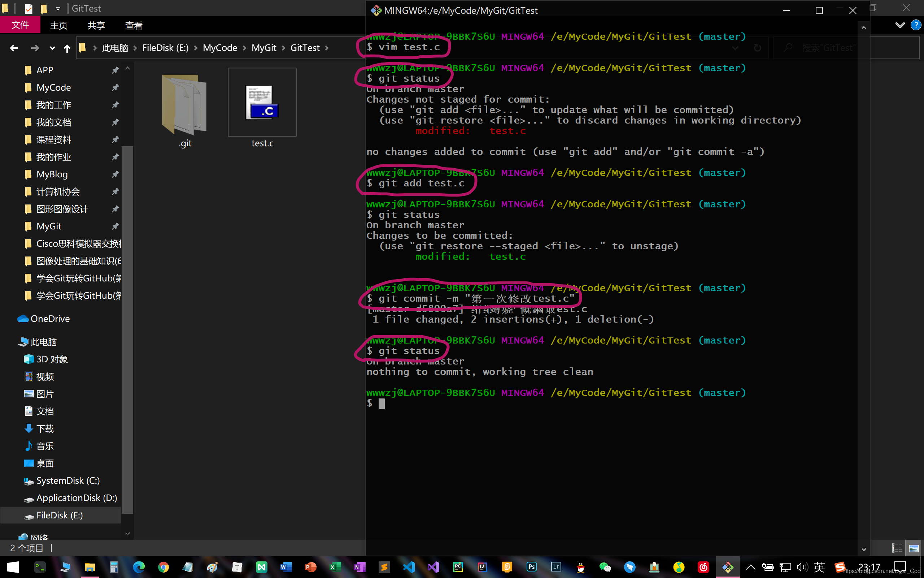This screenshot has height=578, width=924.
Task: Unpin MyGit via its pin icon
Action: pyautogui.click(x=115, y=226)
